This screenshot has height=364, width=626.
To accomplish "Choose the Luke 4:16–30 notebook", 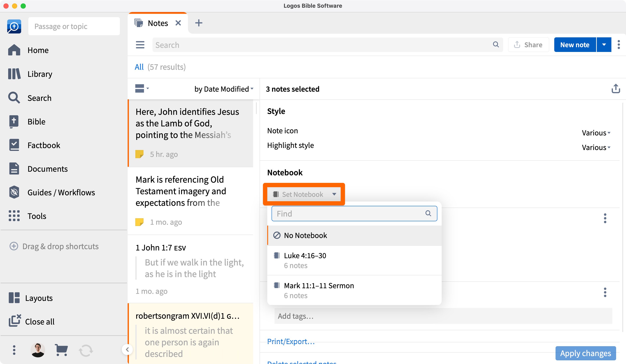I will click(x=354, y=260).
